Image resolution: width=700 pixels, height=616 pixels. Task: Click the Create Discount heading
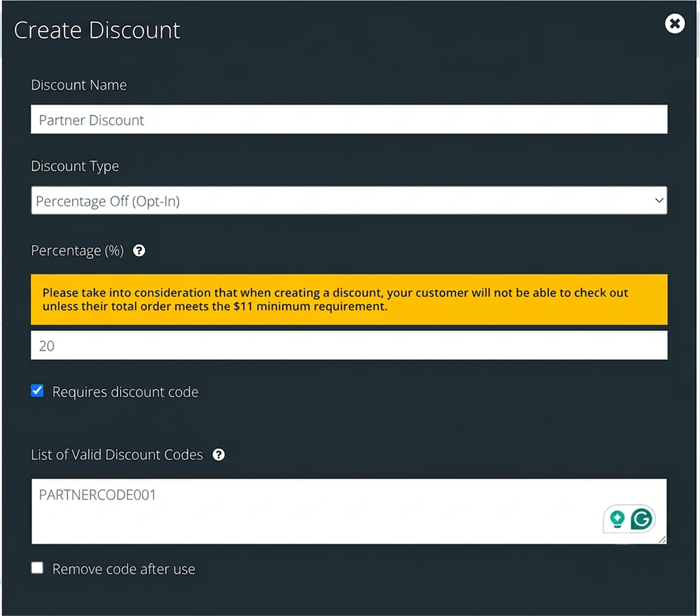(x=97, y=31)
